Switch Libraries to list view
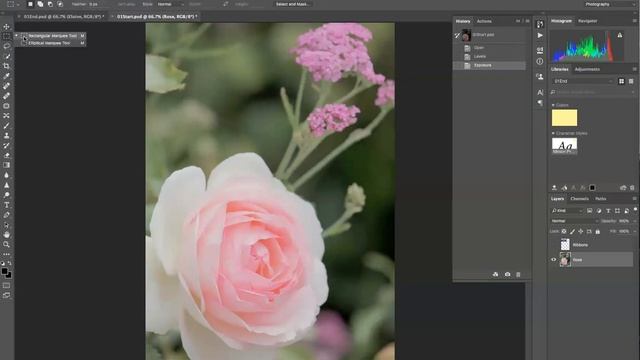 point(631,81)
